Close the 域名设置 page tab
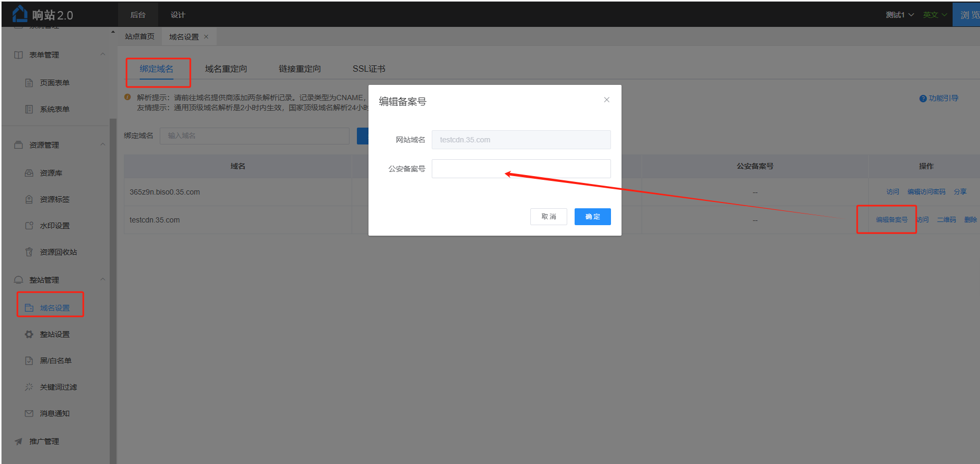The height and width of the screenshot is (464, 980). [x=206, y=37]
